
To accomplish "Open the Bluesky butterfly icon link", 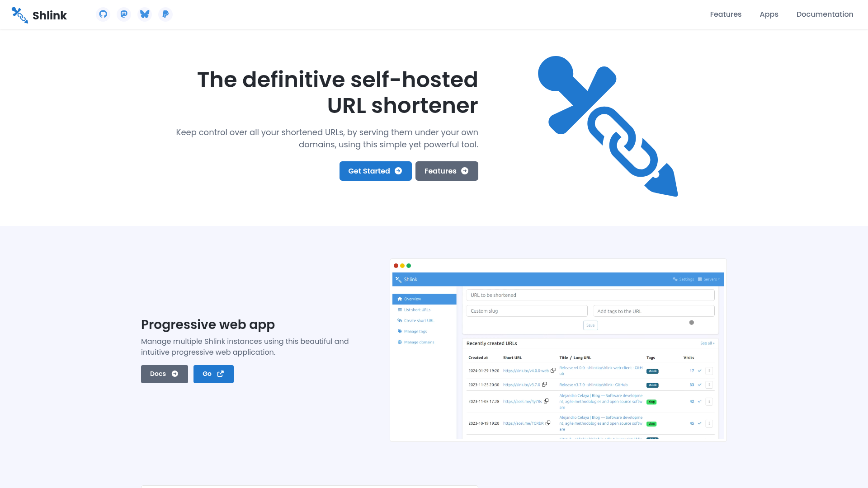I will (x=145, y=14).
